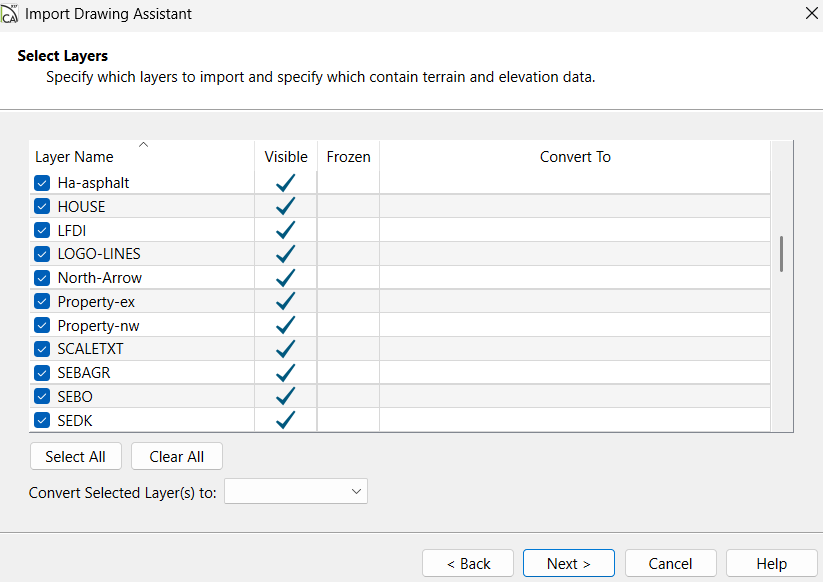Screen dimensions: 823x582
Task: Toggle Visible checkmark on North-Arrow row
Action: click(286, 277)
